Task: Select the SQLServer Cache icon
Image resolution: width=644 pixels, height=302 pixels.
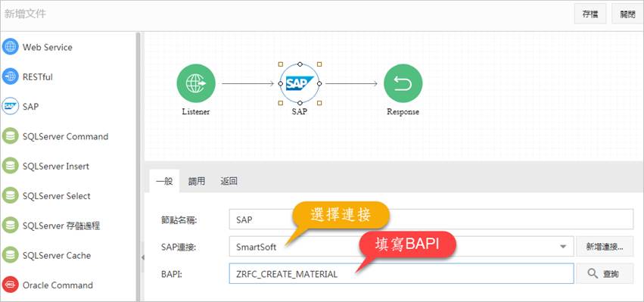Action: tap(11, 255)
